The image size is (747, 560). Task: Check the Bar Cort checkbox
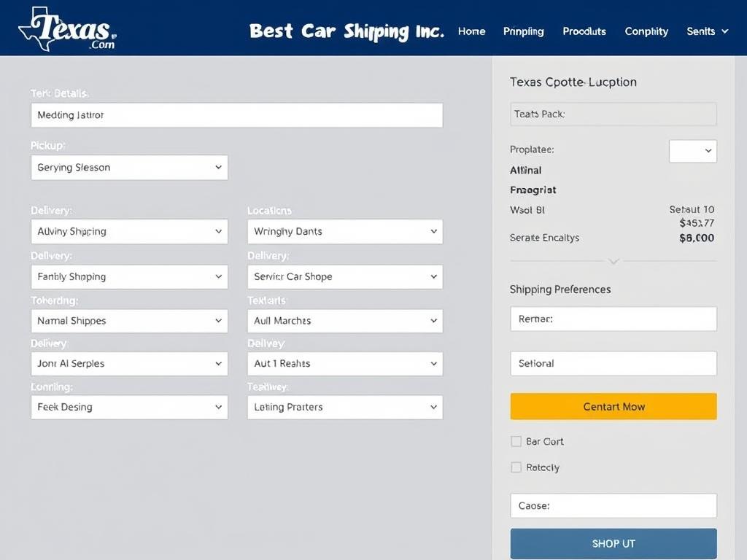tap(516, 441)
